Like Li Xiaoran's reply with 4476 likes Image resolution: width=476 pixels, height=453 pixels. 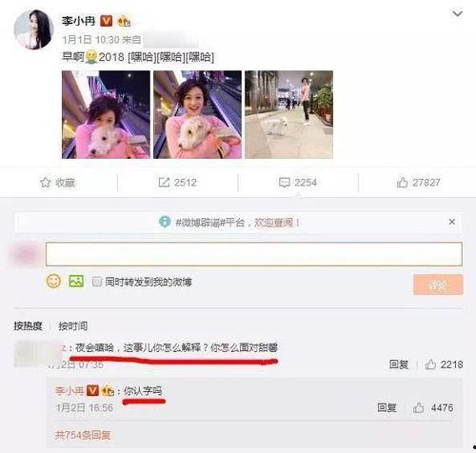[x=418, y=407]
